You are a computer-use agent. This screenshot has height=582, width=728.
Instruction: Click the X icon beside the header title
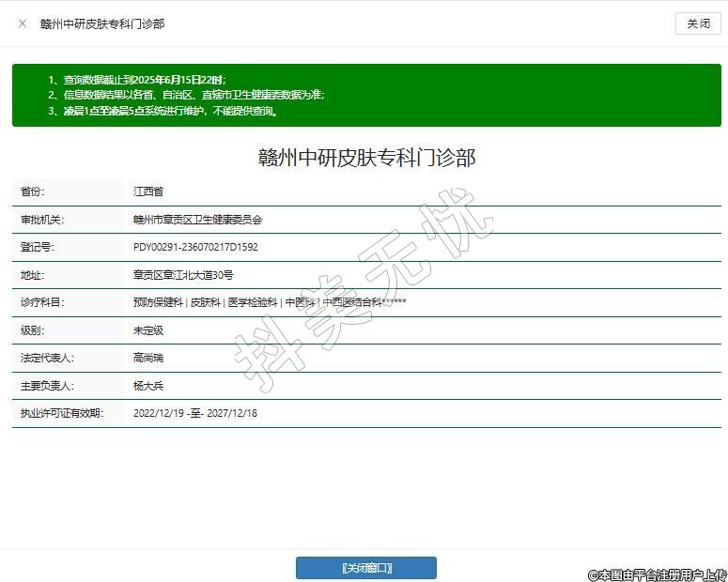[23, 23]
